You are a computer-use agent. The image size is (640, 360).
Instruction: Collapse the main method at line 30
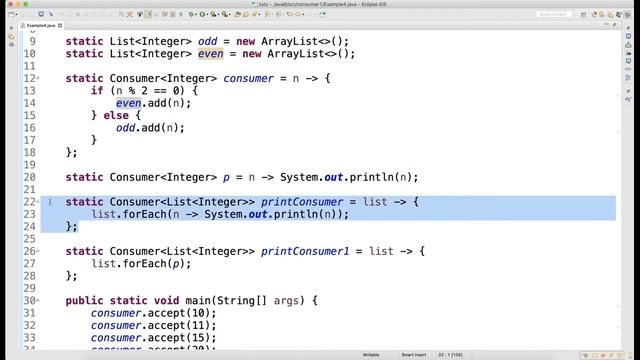point(38,300)
